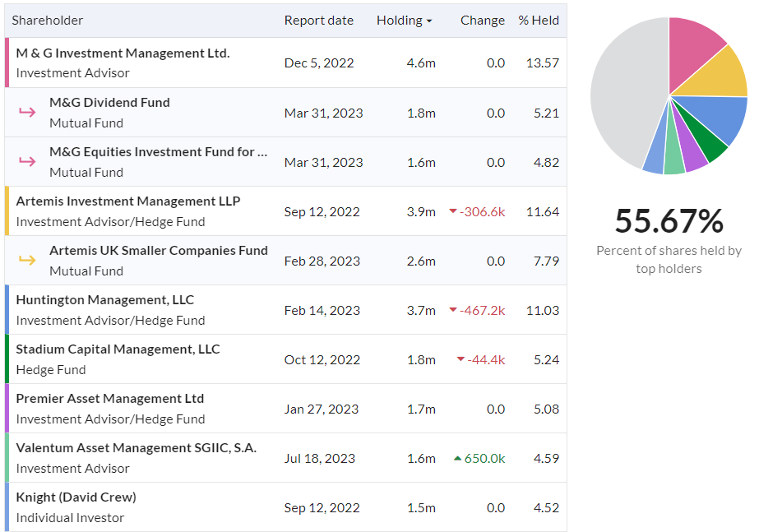Click the 650.0k change value
Screen dimensions: 759x532
pyautogui.click(x=484, y=459)
